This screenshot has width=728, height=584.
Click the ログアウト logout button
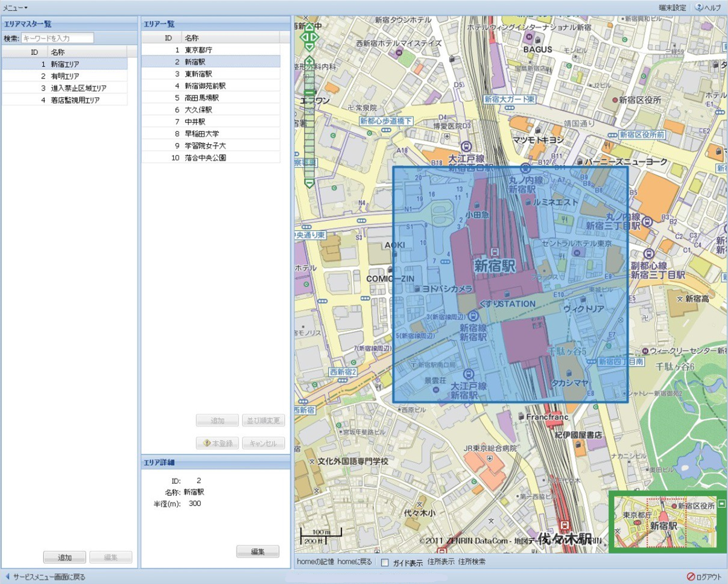pos(704,577)
